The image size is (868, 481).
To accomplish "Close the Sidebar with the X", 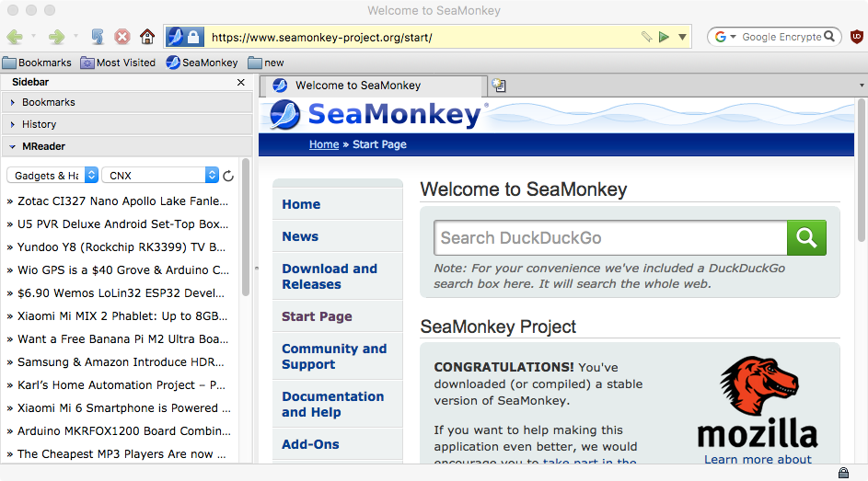I will tap(241, 82).
